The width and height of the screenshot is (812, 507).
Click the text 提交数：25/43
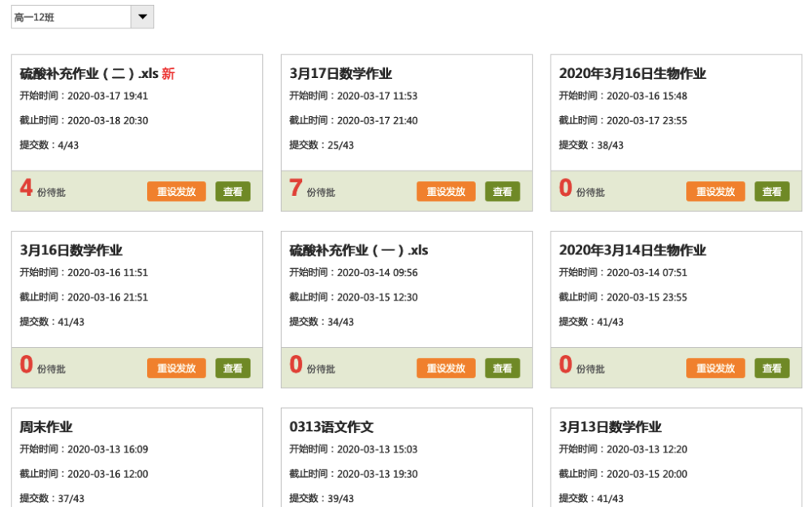pos(322,145)
